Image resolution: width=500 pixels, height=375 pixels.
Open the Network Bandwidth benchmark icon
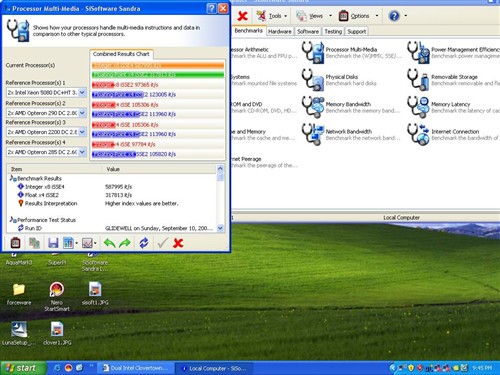click(x=313, y=134)
